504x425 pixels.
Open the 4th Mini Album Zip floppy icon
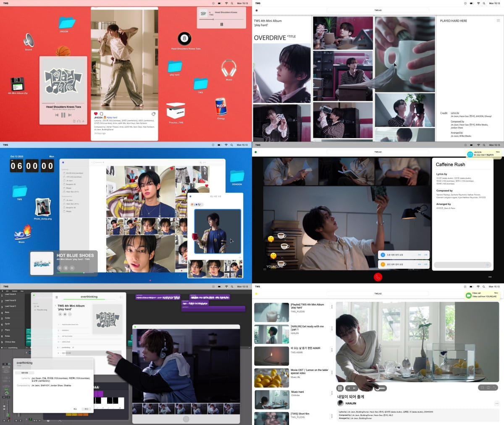click(x=17, y=84)
